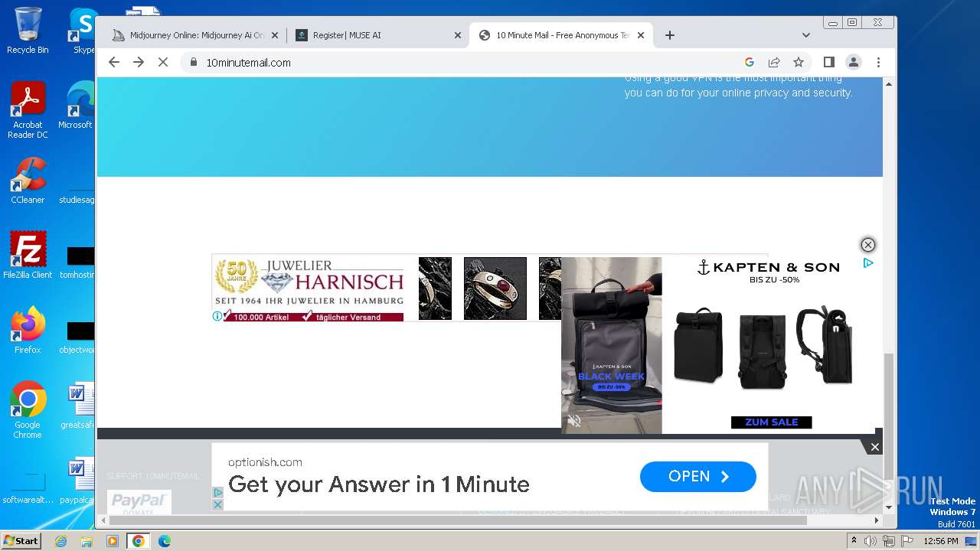Click the OPEN button in optionish ad
Viewport: 980px width, 551px height.
[x=698, y=477]
